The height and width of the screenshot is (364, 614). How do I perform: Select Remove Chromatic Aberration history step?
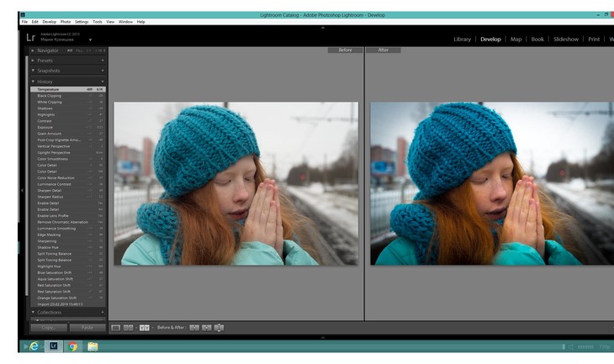[68, 222]
